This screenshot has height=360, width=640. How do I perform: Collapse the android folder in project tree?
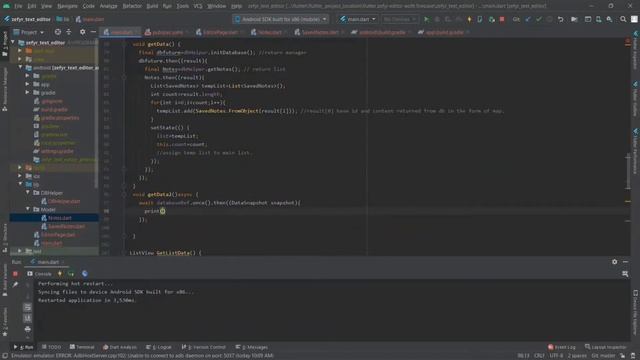coord(20,67)
